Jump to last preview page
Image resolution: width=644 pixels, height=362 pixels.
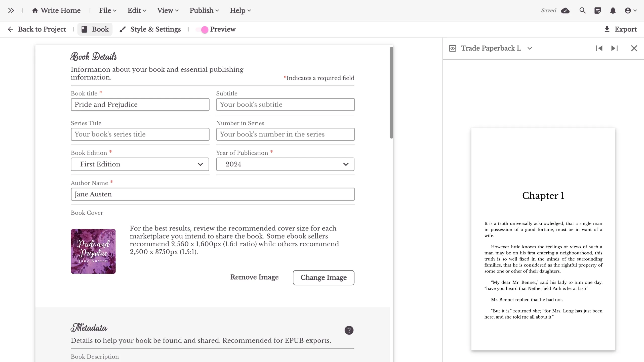(614, 48)
